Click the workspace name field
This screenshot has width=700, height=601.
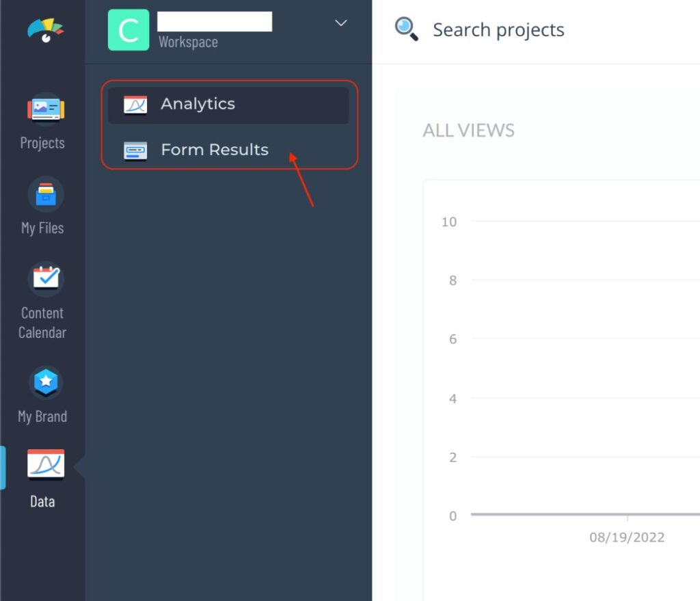coord(215,21)
